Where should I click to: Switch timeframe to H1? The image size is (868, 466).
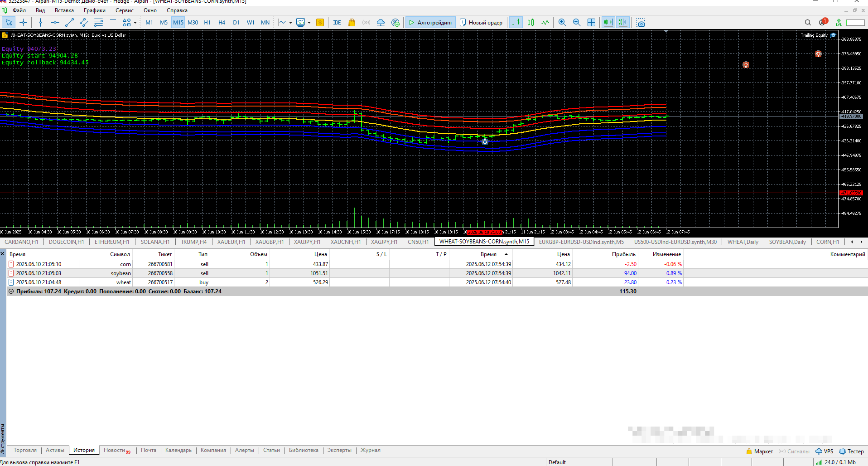click(207, 22)
